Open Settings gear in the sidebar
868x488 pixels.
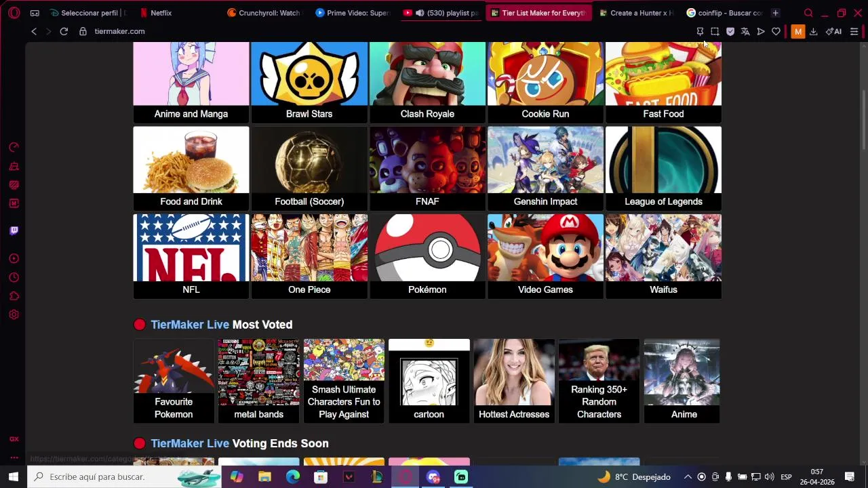coord(14,314)
